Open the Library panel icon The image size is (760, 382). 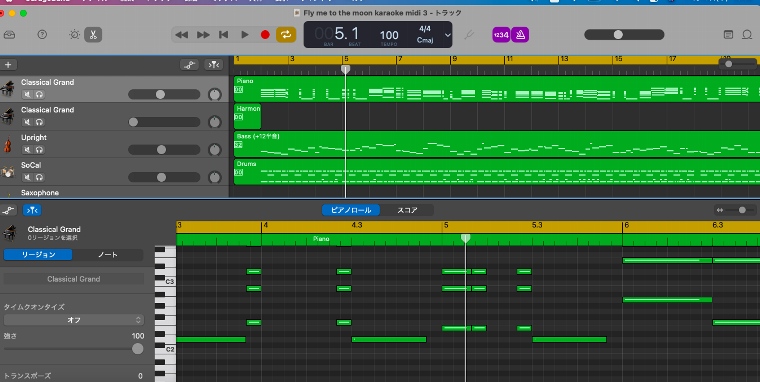[9, 35]
